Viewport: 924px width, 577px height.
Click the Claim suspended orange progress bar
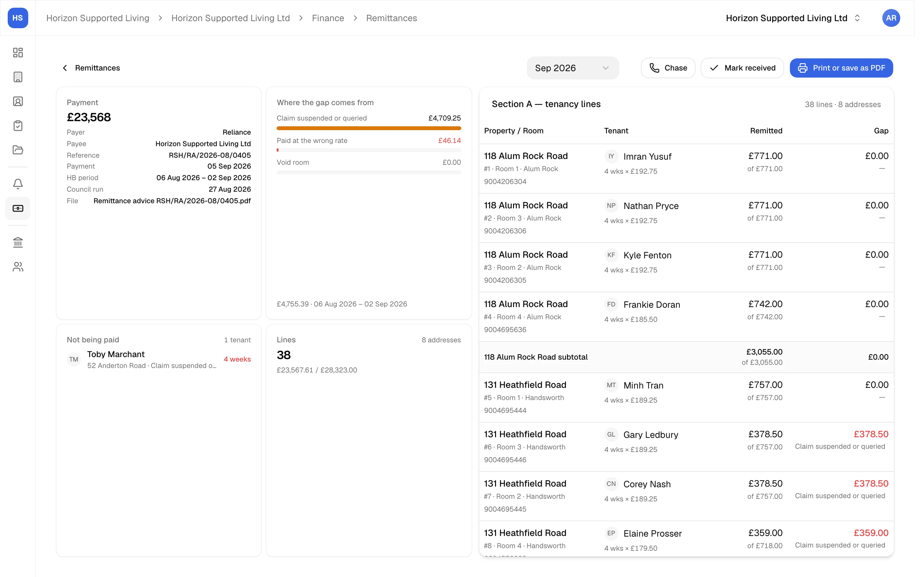tap(369, 128)
